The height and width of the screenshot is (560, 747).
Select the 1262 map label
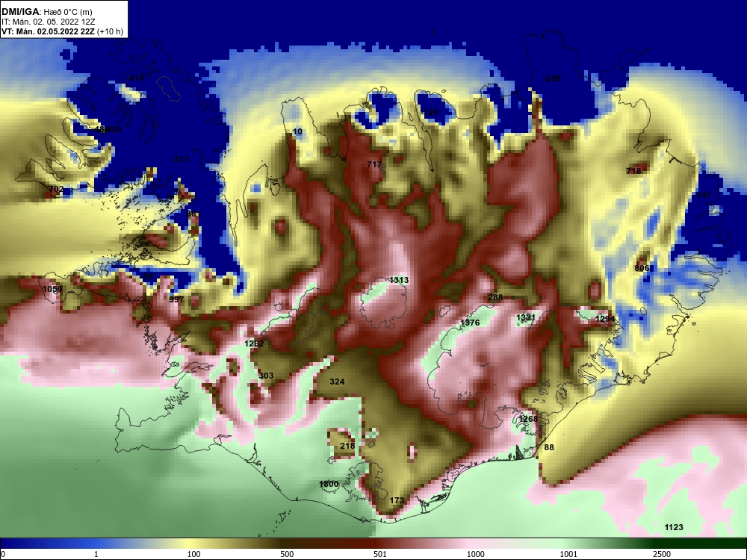click(254, 343)
